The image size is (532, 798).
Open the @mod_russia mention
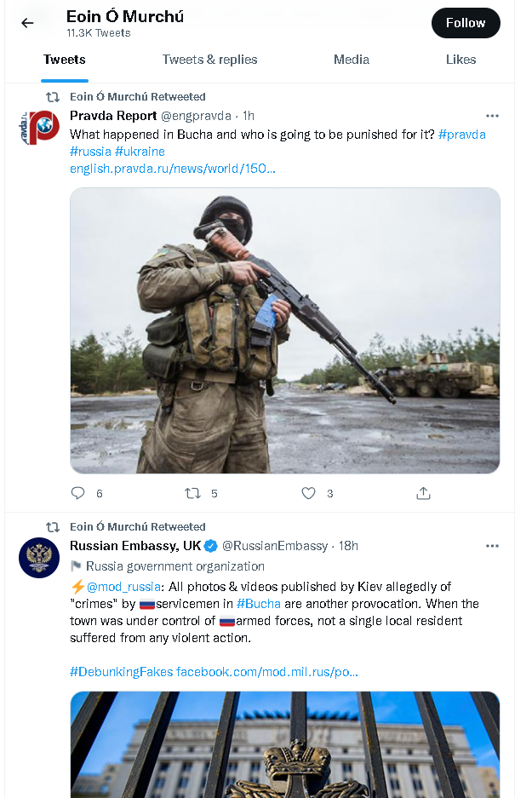click(123, 587)
